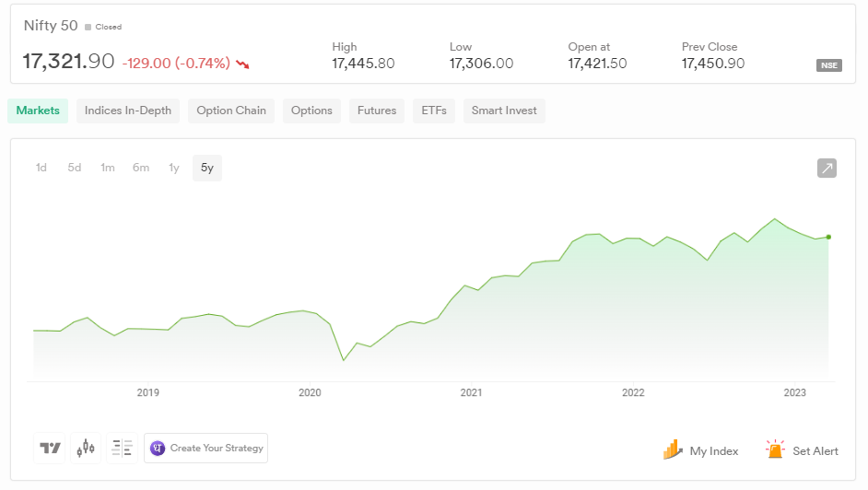Select the Markets tab
This screenshot has width=868, height=490.
pyautogui.click(x=38, y=111)
